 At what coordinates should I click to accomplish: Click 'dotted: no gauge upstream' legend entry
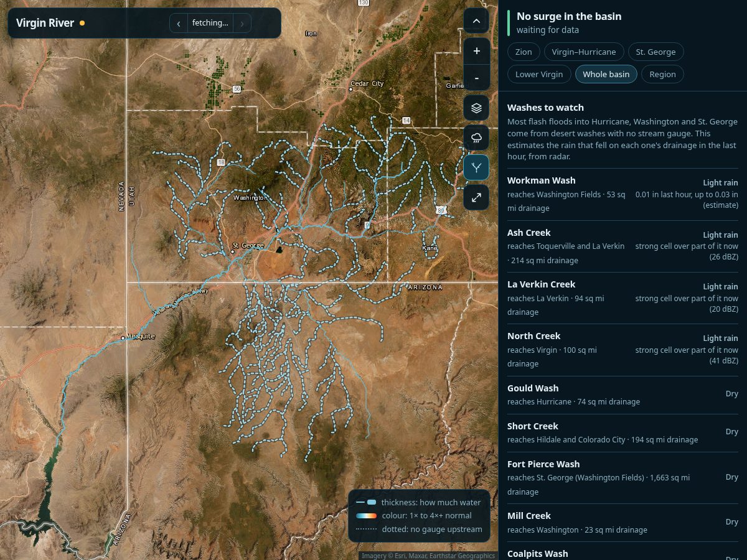pyautogui.click(x=418, y=529)
